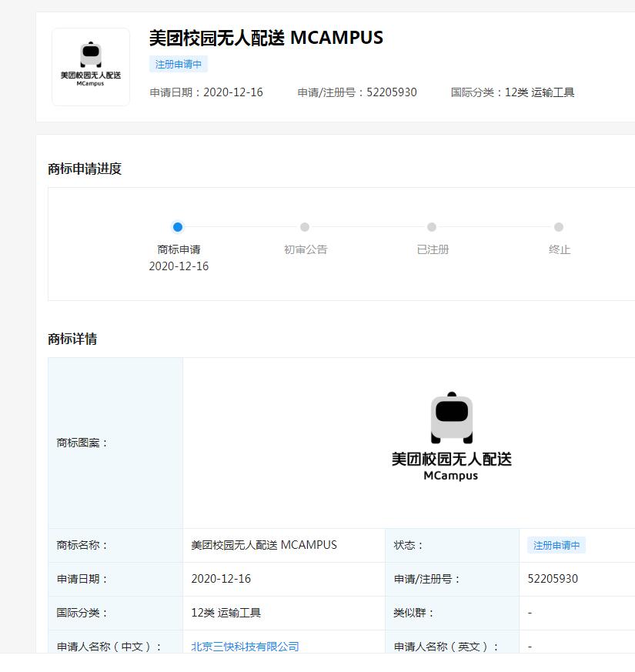This screenshot has height=672, width=635.
Task: Click the 初审公告 progress dot
Action: click(305, 227)
